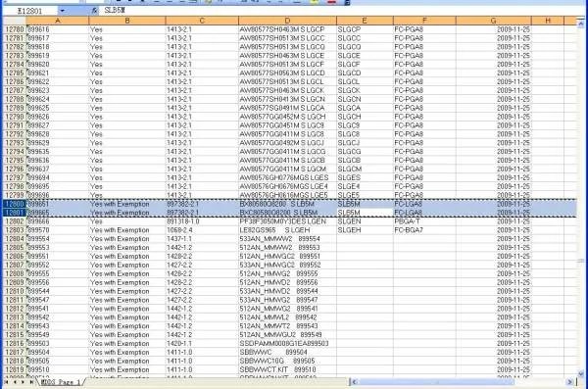Open the Name Box dropdown arrow
This screenshot has height=389, width=588.
(x=63, y=11)
